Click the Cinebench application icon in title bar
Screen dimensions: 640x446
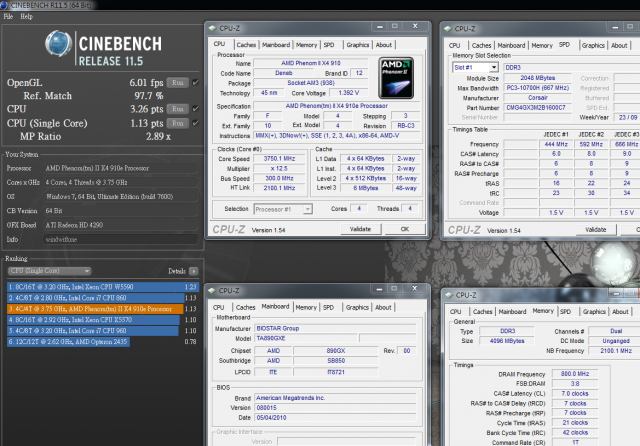point(4,5)
